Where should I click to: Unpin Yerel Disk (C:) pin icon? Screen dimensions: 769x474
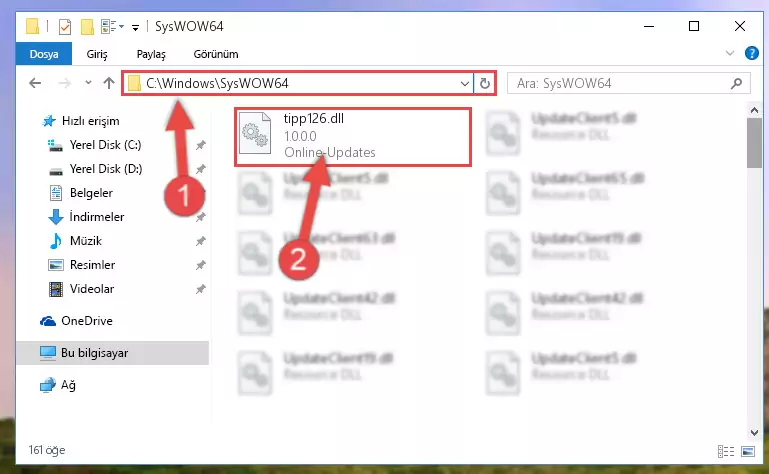tap(201, 145)
